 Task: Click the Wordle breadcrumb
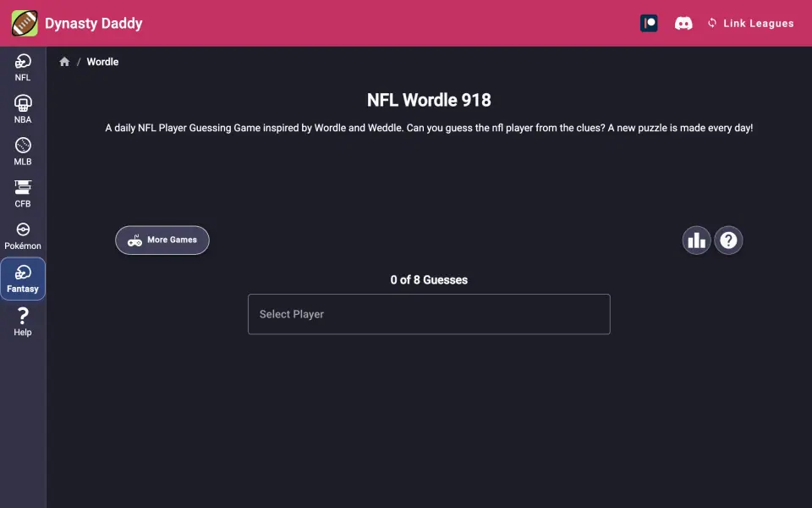[102, 62]
